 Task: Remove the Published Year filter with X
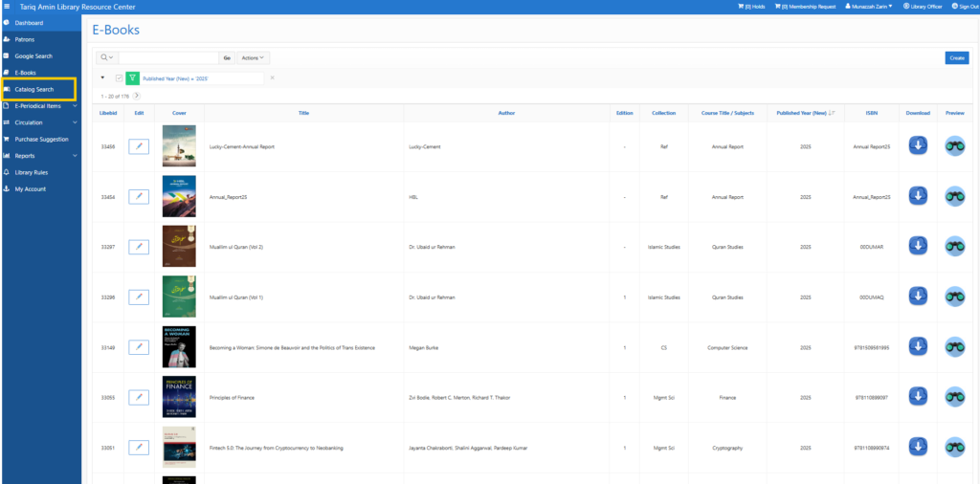272,77
